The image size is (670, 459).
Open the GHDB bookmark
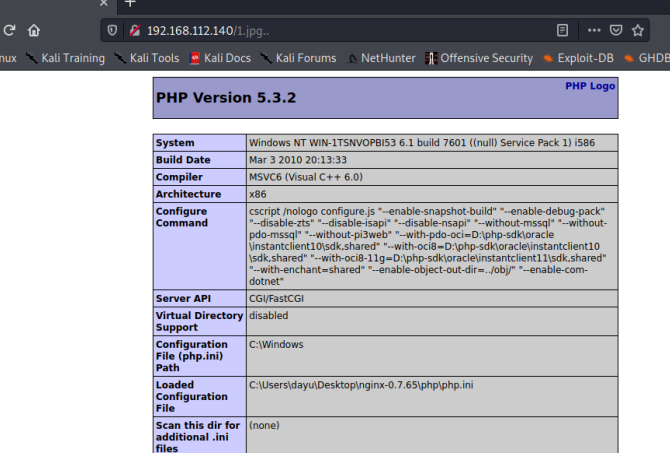point(646,58)
